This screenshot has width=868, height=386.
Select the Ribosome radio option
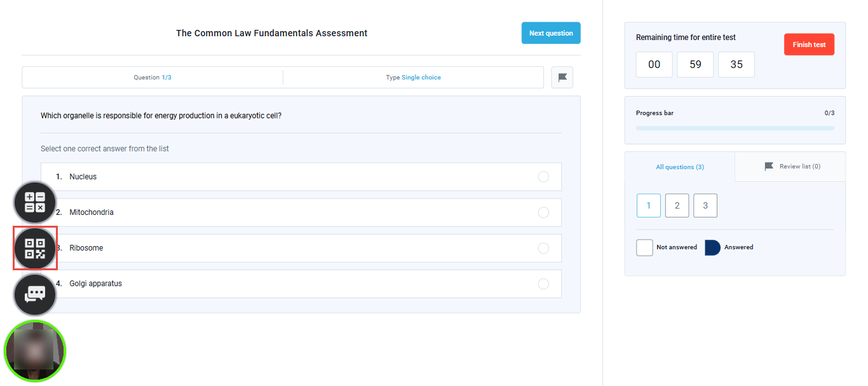tap(543, 248)
